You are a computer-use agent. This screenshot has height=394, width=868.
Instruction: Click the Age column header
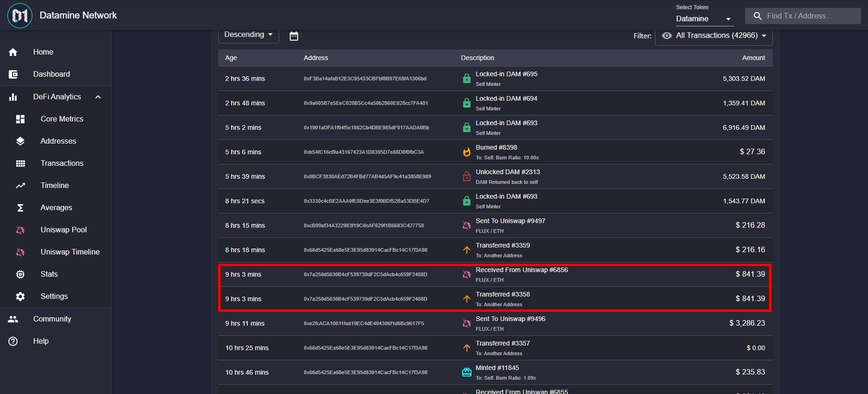pyautogui.click(x=231, y=58)
